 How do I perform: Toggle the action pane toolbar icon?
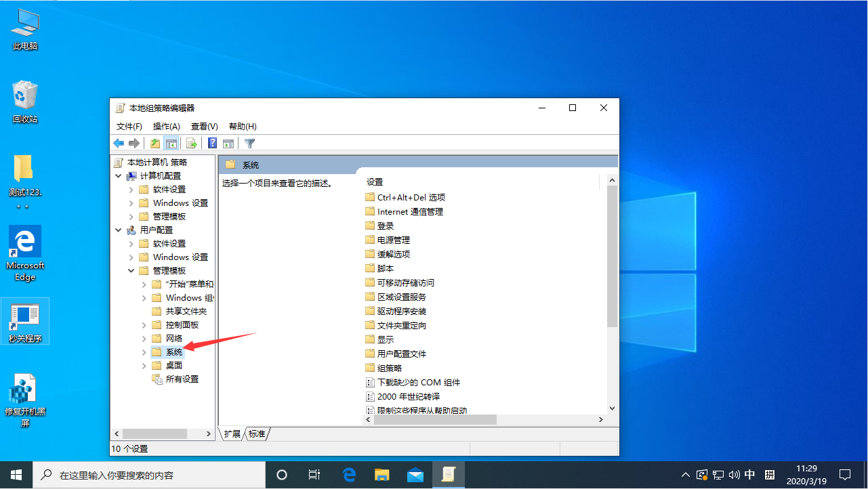tap(228, 143)
